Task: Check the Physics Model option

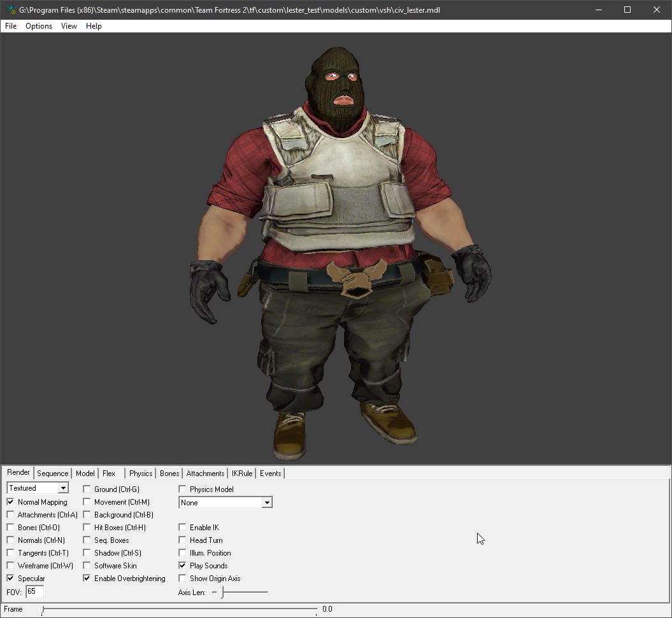Action: point(182,489)
